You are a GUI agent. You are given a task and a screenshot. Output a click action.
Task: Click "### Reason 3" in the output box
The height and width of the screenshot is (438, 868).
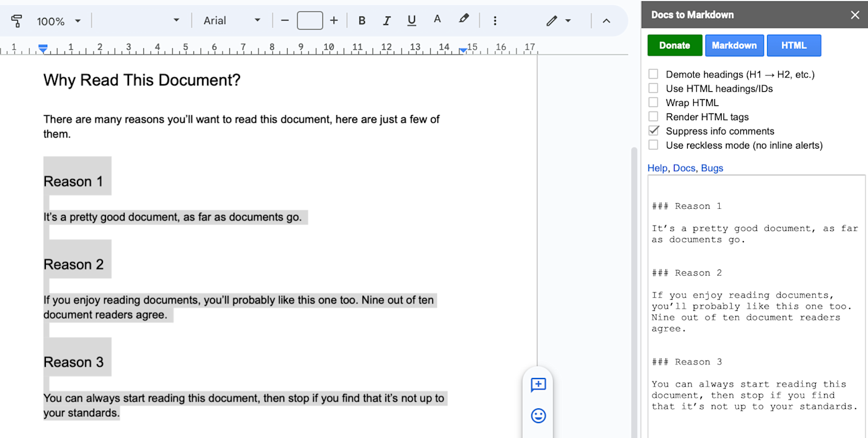(687, 362)
